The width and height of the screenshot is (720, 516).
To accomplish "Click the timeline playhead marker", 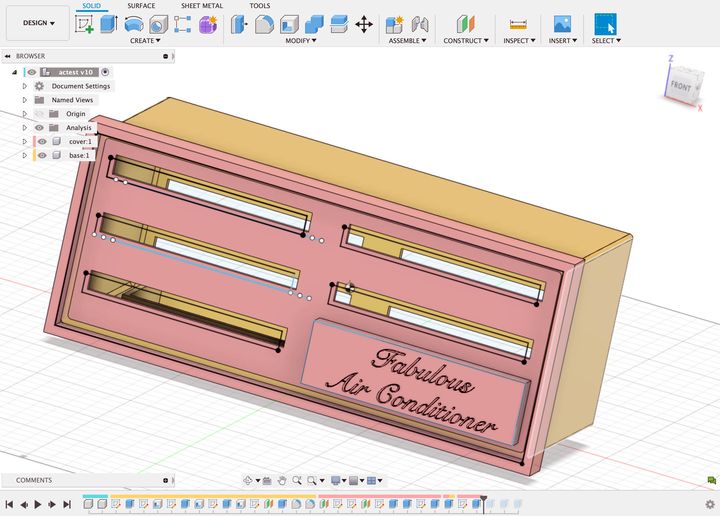I will tap(483, 498).
